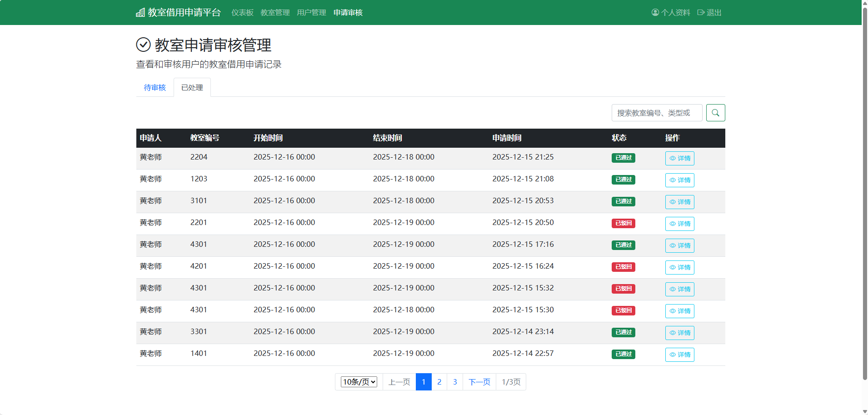View 详情 for classroom 3101 row
Viewport: 868px width, 415px height.
pyautogui.click(x=679, y=202)
